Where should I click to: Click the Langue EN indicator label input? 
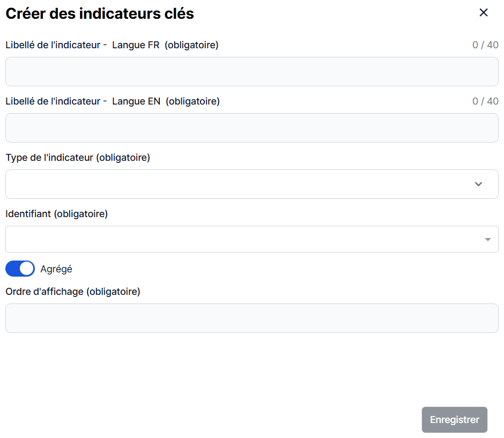(x=251, y=128)
